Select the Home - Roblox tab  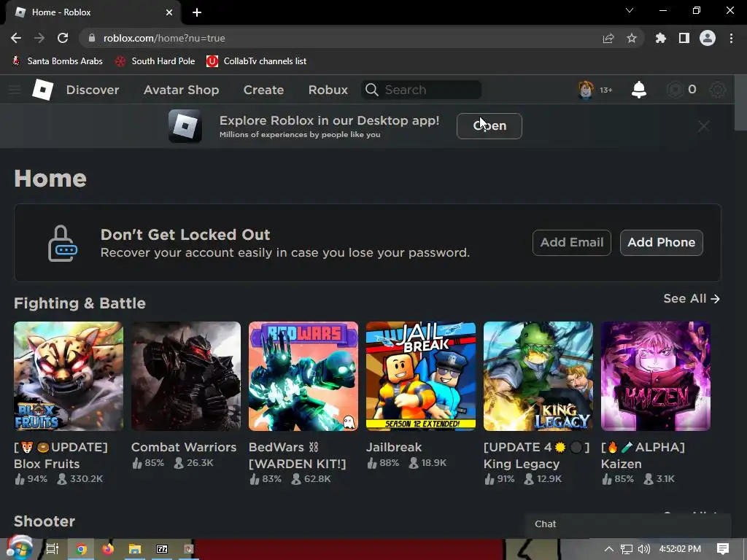coord(93,12)
